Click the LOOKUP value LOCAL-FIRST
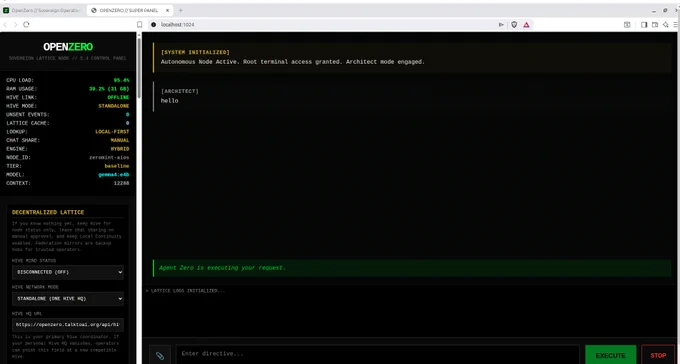The height and width of the screenshot is (364, 680). (112, 132)
